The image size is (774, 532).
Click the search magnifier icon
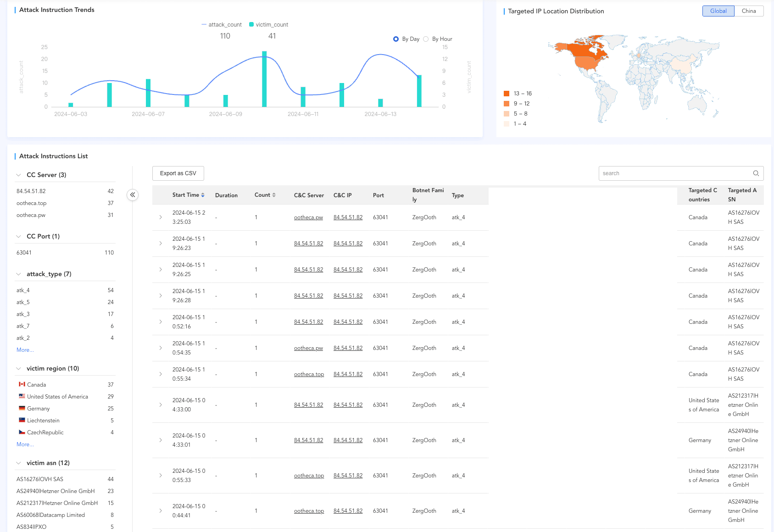(756, 173)
